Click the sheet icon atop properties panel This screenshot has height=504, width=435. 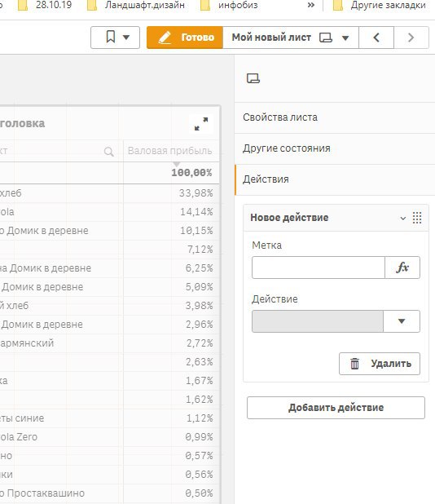point(253,78)
